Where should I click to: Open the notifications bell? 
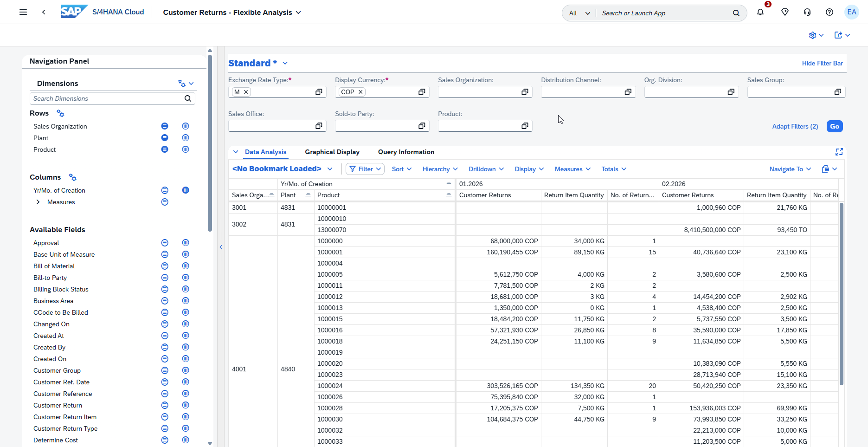tap(760, 12)
